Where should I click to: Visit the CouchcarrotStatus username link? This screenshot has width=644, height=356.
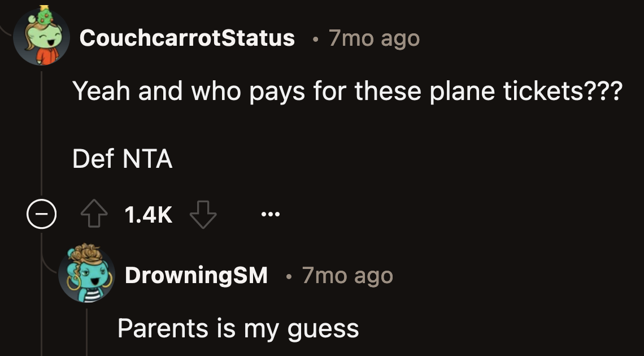click(187, 38)
